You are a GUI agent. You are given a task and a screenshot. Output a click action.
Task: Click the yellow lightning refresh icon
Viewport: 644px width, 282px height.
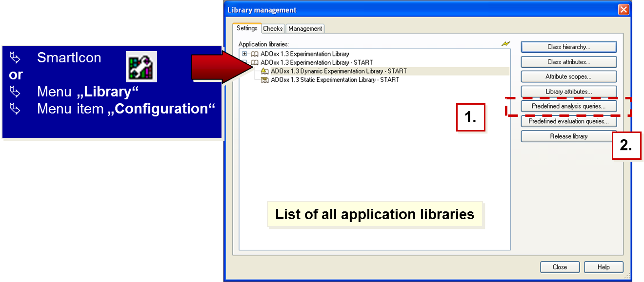[x=506, y=44]
